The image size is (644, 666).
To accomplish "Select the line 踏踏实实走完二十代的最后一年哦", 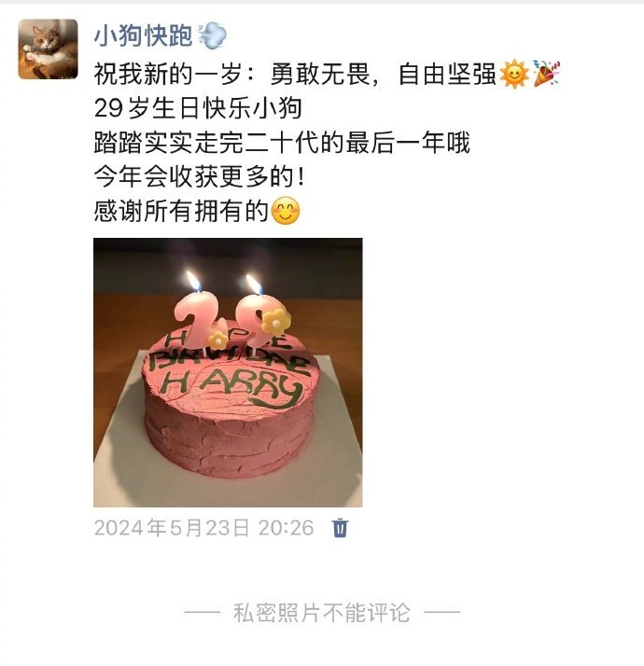I will click(282, 143).
